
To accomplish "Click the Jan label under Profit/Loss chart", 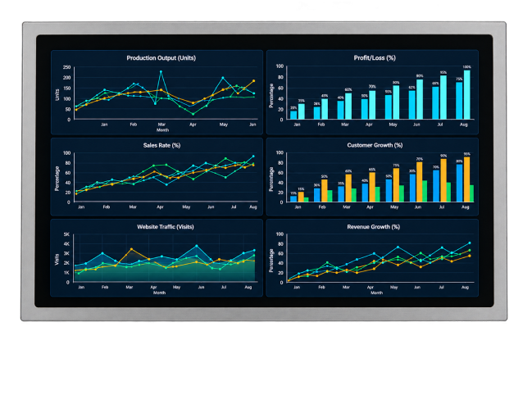I will click(x=297, y=125).
